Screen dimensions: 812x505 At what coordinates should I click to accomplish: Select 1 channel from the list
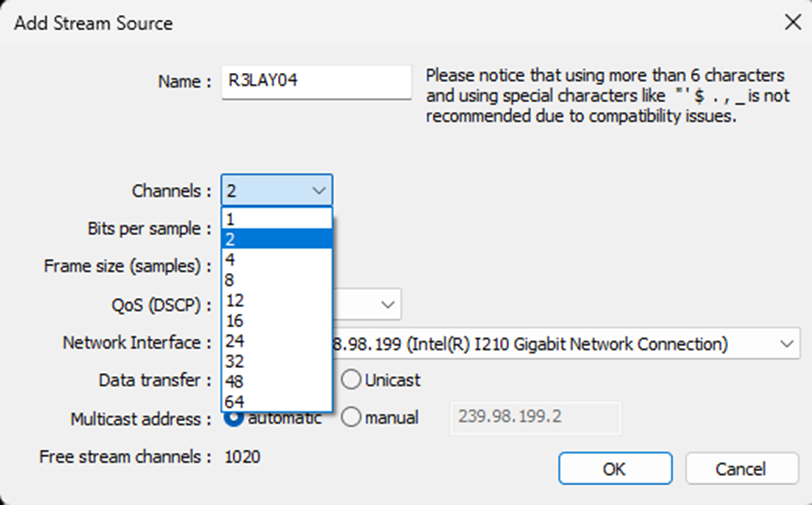(276, 218)
